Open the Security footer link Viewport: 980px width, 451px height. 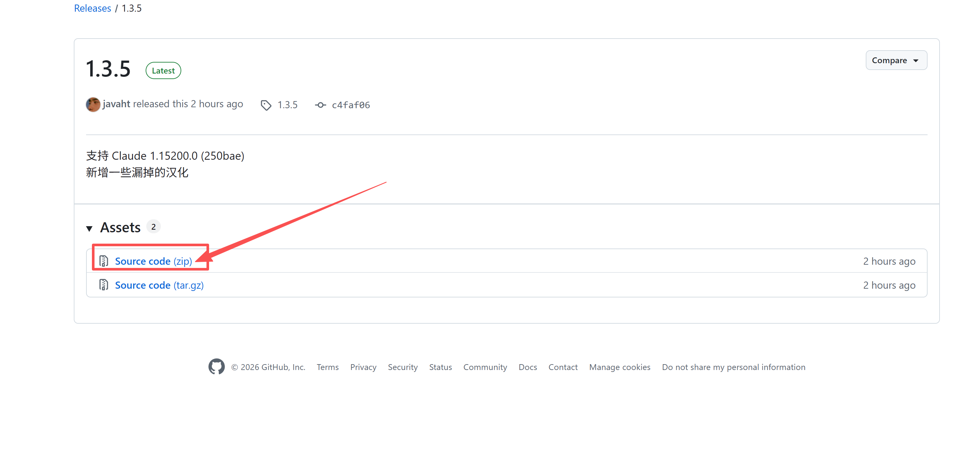(x=403, y=367)
